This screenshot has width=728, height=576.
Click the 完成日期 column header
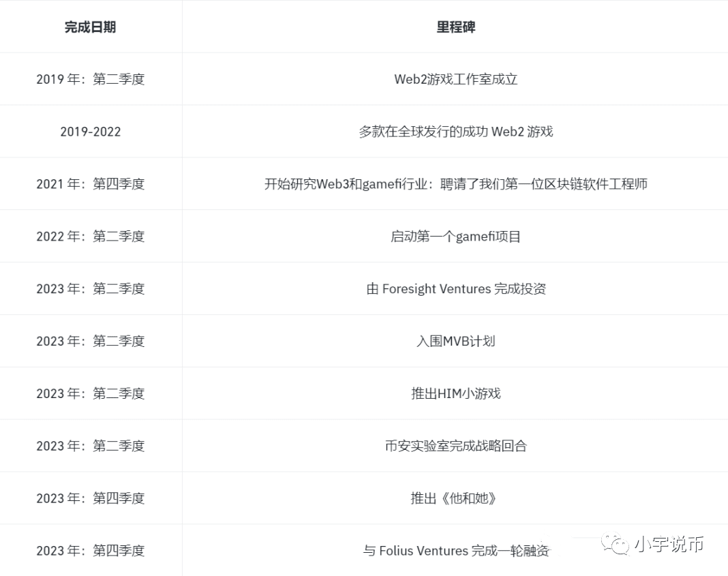pyautogui.click(x=91, y=26)
